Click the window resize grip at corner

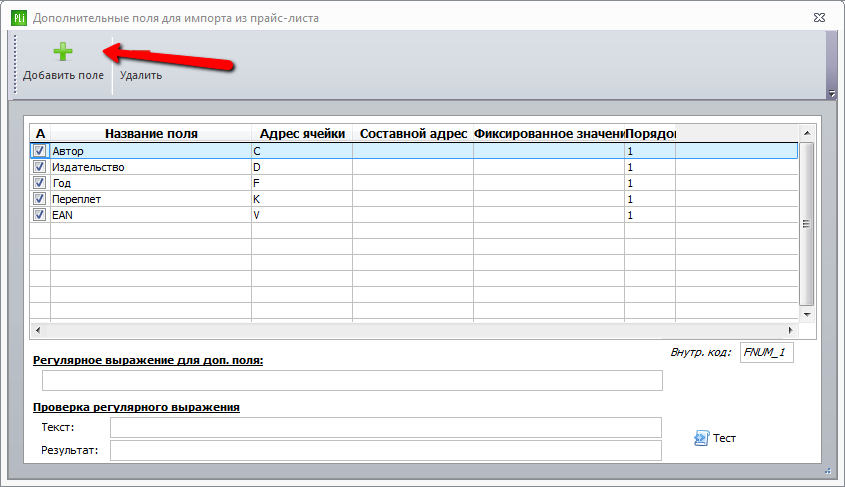829,471
